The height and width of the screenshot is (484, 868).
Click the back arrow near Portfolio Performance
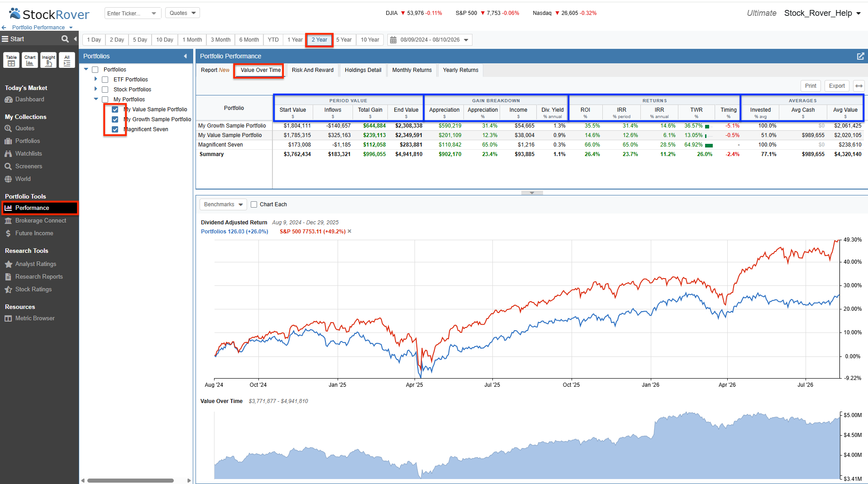click(x=4, y=28)
